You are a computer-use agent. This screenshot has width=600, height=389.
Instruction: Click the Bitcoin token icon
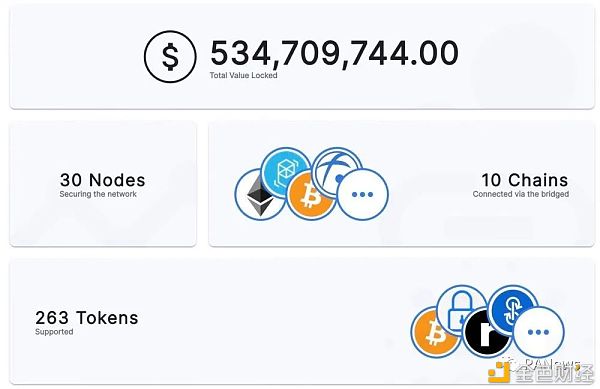[435, 332]
